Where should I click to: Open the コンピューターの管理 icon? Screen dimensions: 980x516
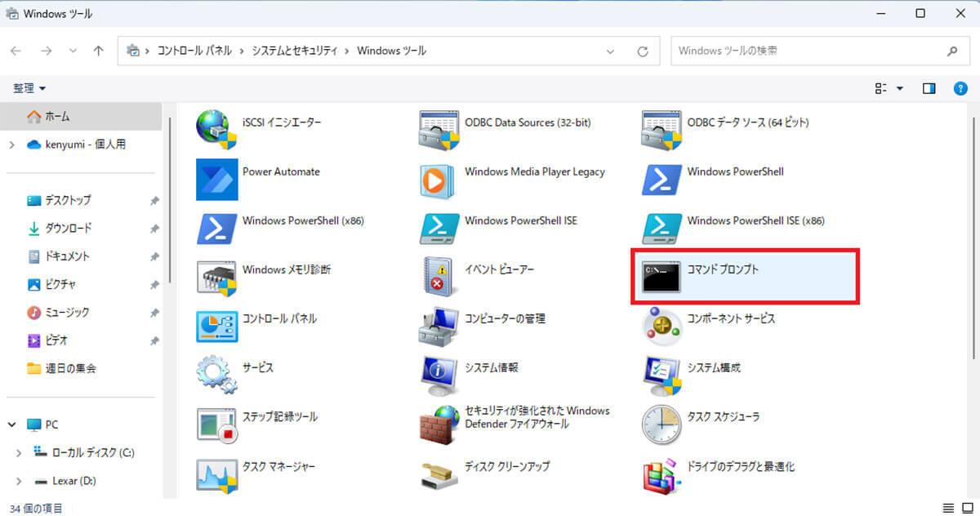click(x=439, y=327)
